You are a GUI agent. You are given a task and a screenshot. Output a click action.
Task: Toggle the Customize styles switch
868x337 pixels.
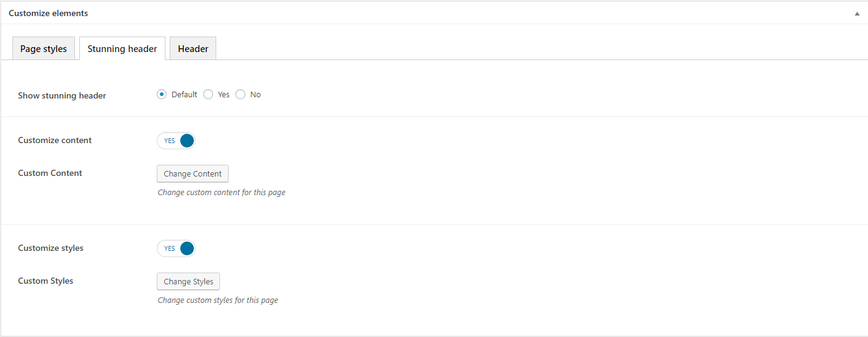click(x=177, y=248)
